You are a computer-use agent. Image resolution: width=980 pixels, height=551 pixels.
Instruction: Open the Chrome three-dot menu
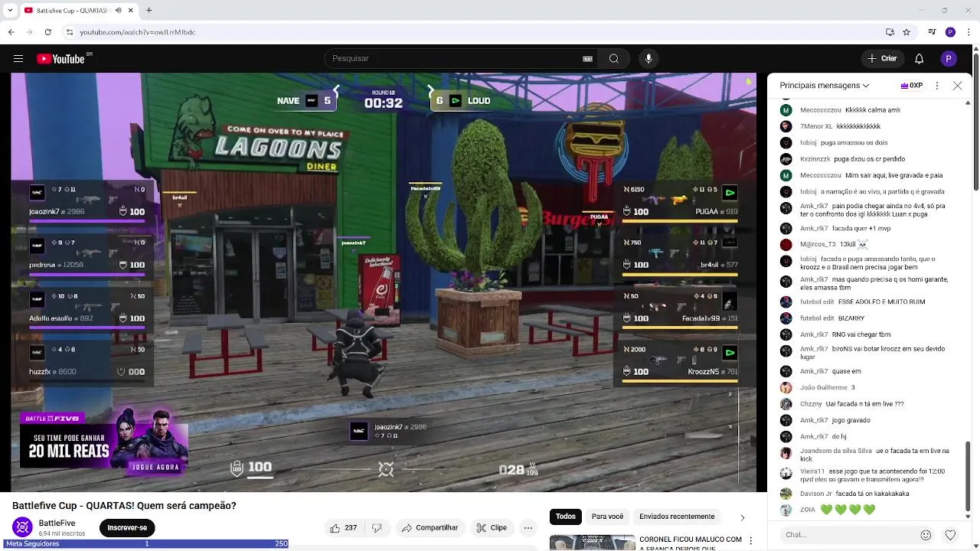tap(968, 32)
